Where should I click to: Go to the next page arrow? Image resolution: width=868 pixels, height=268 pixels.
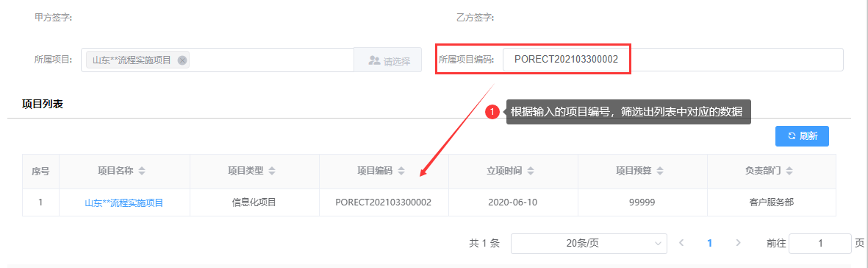738,243
